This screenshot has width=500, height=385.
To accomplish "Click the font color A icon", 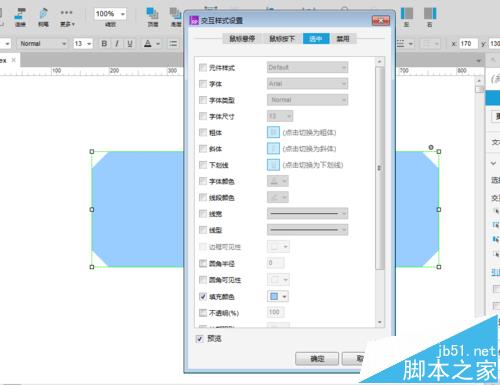I will tap(148, 44).
